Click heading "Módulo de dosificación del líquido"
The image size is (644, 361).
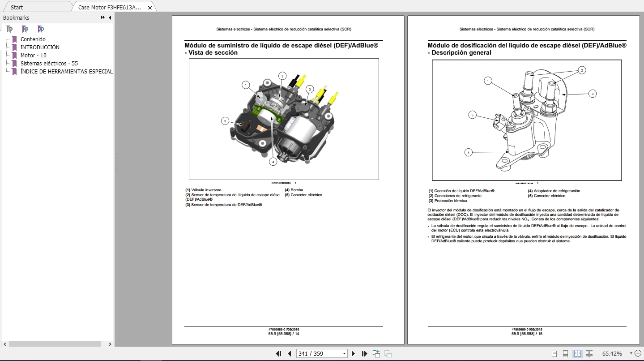(527, 49)
